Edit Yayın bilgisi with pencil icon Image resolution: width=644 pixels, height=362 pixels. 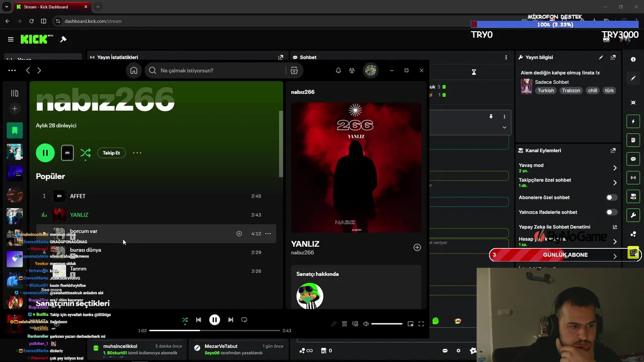point(601,57)
